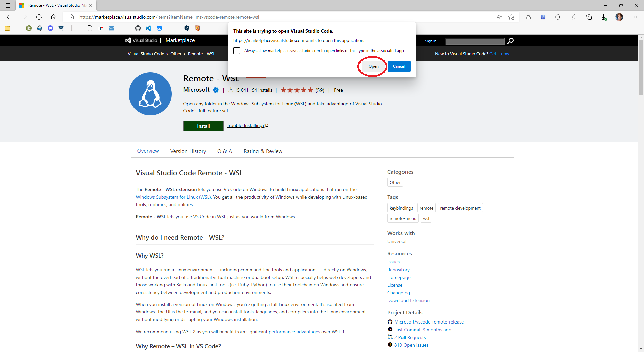Image resolution: width=644 pixels, height=352 pixels.
Task: Click the marketplace search magnifier icon
Action: pos(510,41)
